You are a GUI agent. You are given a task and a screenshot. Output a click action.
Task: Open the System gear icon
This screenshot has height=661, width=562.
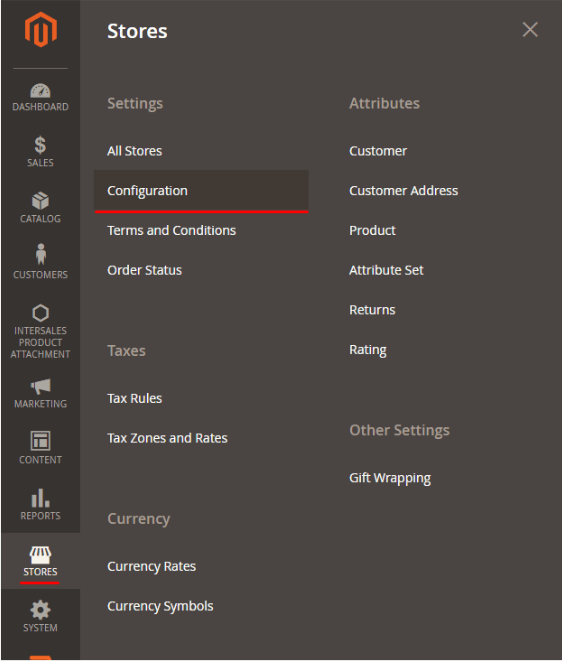[x=40, y=610]
